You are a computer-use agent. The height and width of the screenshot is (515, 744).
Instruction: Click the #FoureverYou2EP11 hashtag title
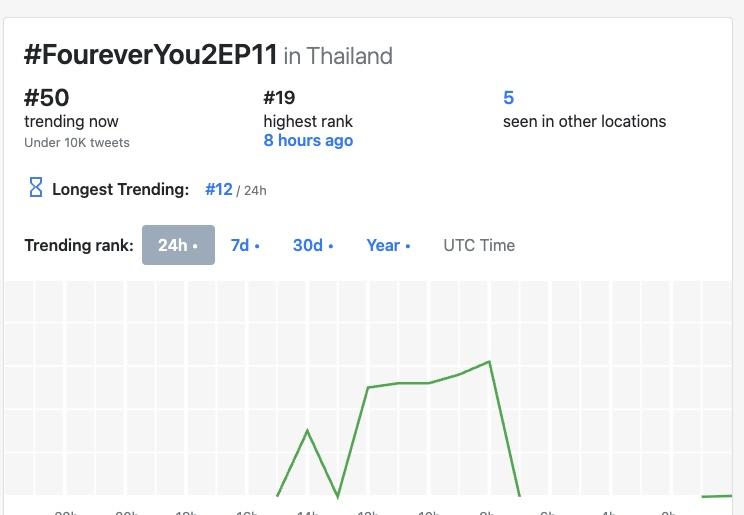pyautogui.click(x=150, y=55)
